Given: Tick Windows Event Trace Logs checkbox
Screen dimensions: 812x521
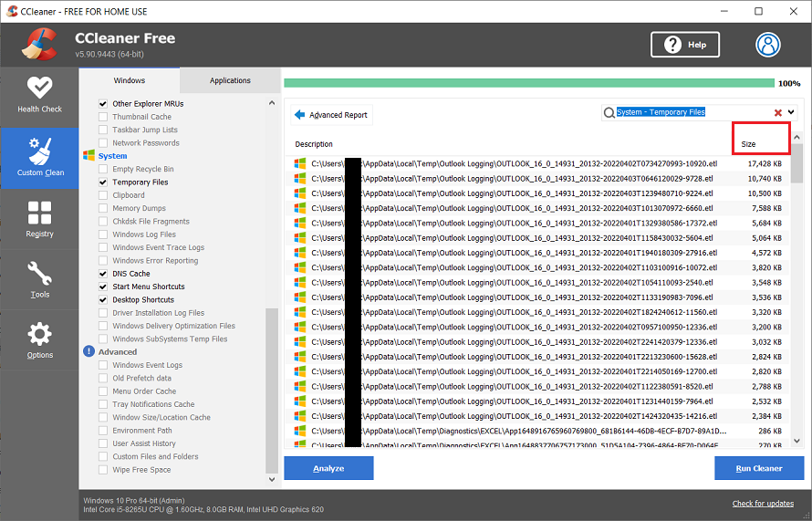Looking at the screenshot, I should pyautogui.click(x=103, y=247).
